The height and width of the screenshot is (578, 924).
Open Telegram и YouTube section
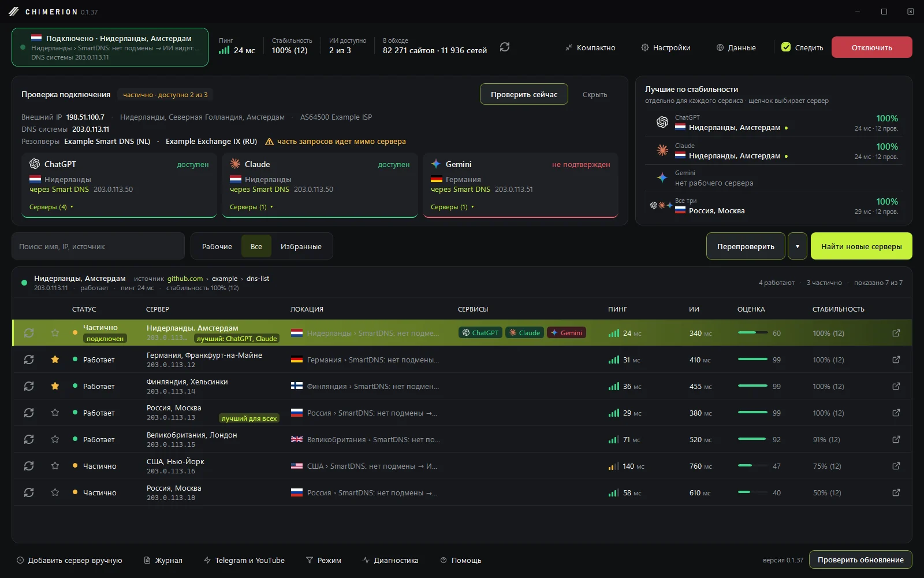tap(244, 560)
